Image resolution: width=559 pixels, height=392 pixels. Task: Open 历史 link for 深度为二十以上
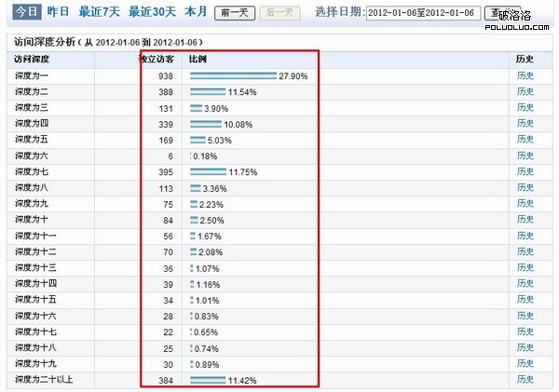(x=525, y=380)
